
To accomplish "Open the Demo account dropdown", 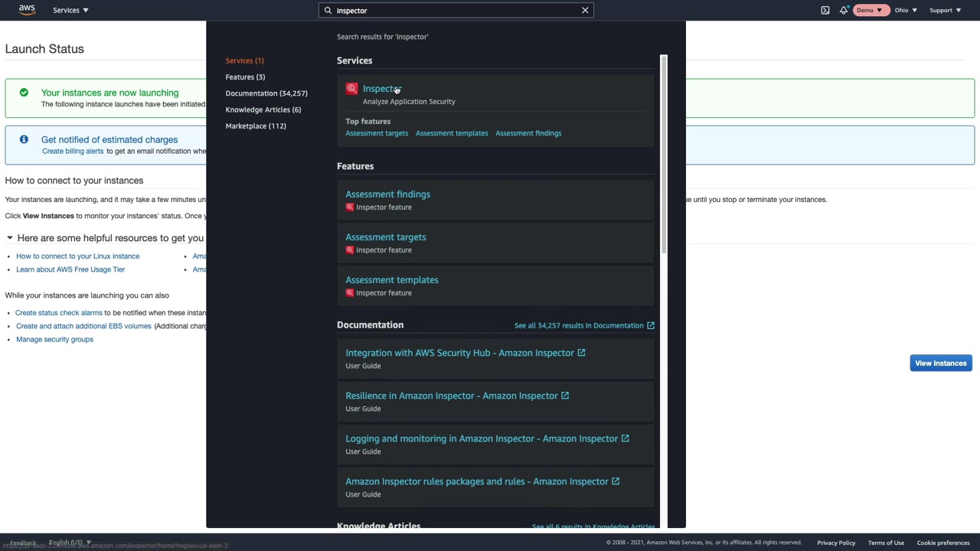I will [870, 10].
